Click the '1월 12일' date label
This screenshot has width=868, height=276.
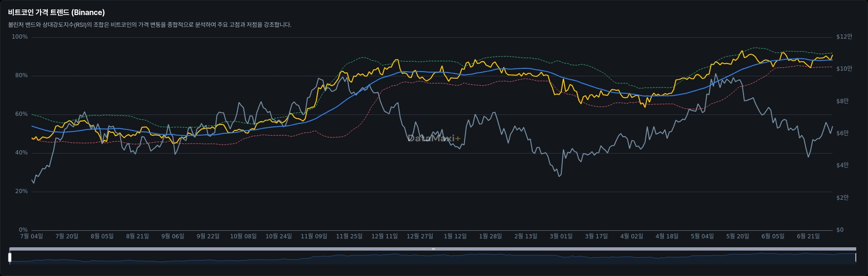click(x=455, y=236)
